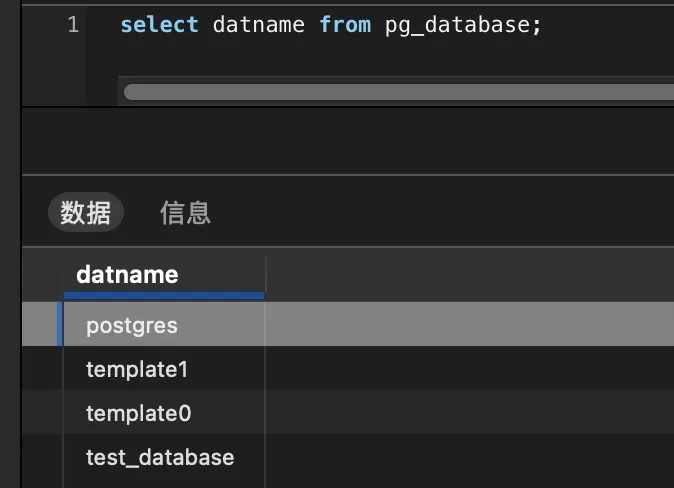This screenshot has width=674, height=488.
Task: Click the datname column header
Action: pos(127,274)
